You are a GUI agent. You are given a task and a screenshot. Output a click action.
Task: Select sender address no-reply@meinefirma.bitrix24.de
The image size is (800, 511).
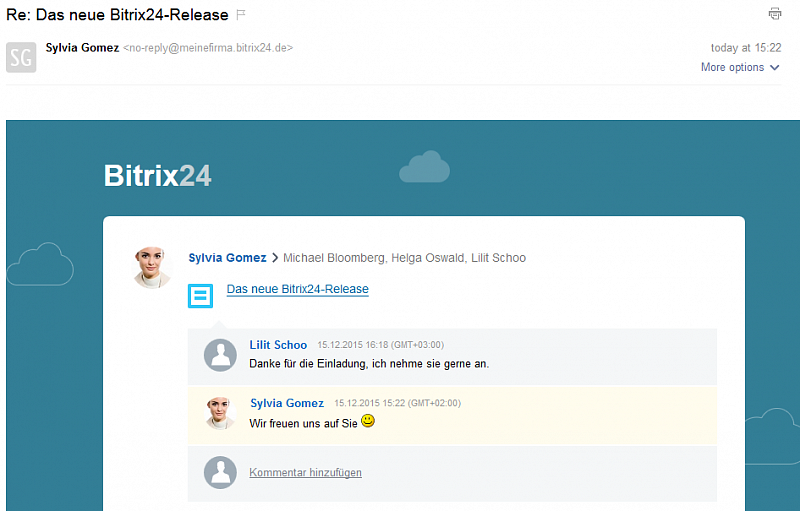coord(208,48)
